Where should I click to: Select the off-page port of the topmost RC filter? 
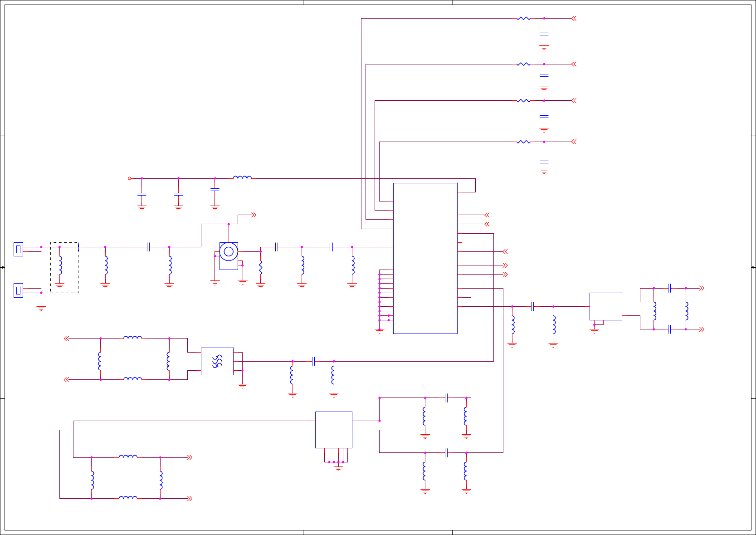(x=574, y=19)
